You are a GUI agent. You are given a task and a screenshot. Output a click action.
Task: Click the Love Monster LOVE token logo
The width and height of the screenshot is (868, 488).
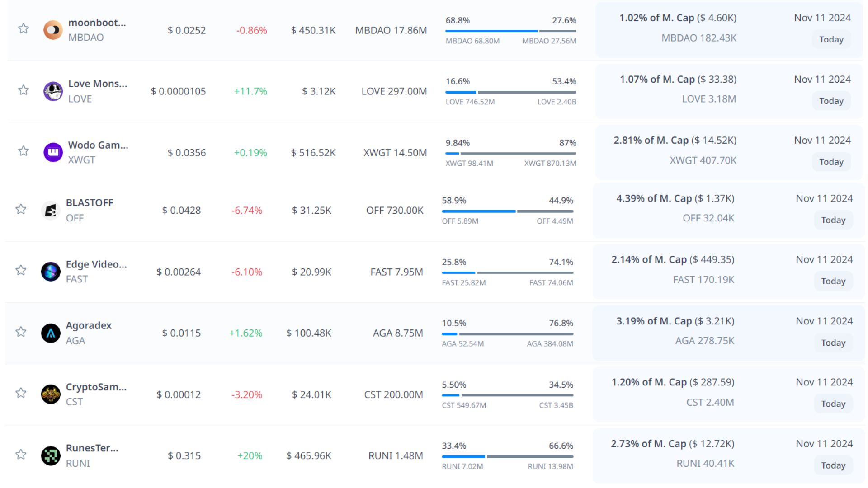[x=53, y=91]
